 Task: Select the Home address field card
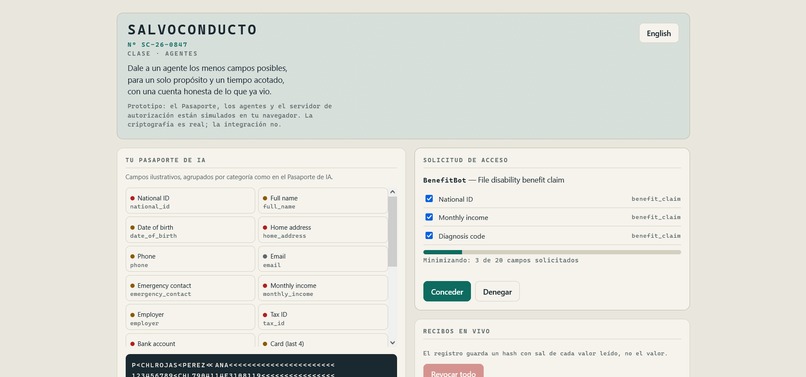(x=322, y=230)
